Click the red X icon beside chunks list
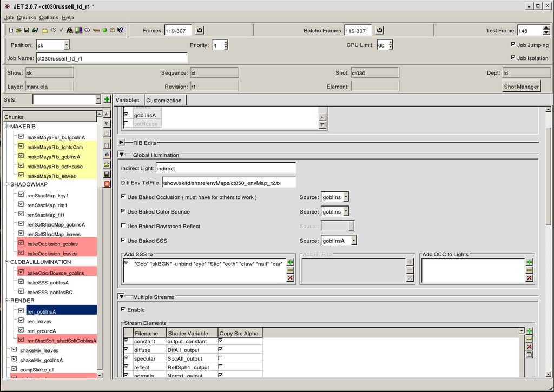The width and height of the screenshot is (554, 392). tap(107, 184)
